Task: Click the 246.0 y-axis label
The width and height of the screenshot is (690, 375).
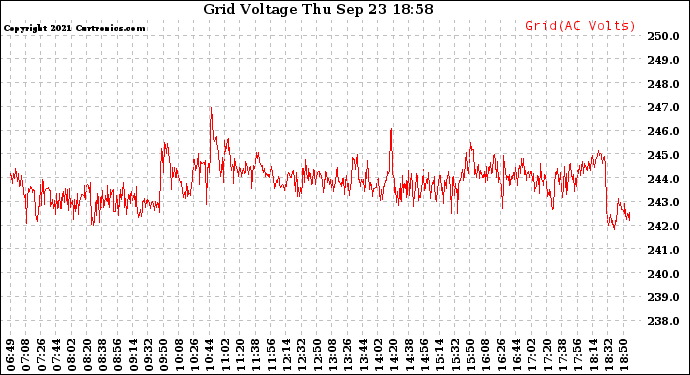Action: [663, 131]
